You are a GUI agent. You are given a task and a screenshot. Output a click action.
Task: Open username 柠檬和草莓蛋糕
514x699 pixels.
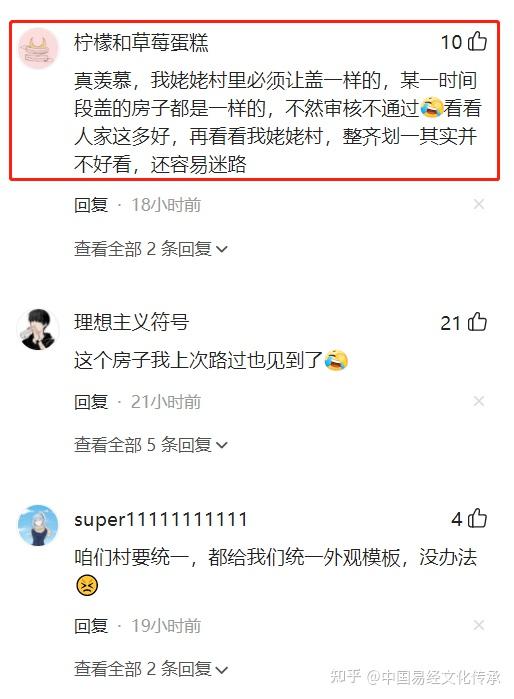coord(141,43)
